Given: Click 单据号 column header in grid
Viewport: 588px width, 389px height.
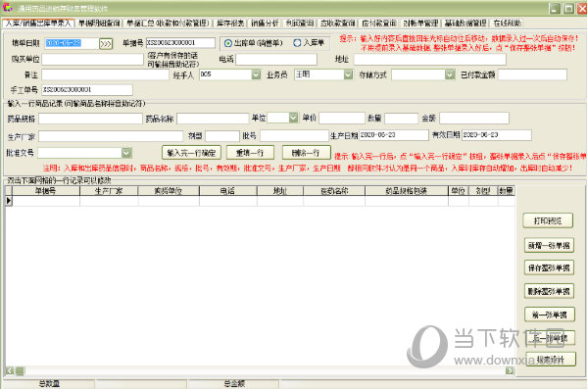Looking at the screenshot, I should [x=46, y=191].
